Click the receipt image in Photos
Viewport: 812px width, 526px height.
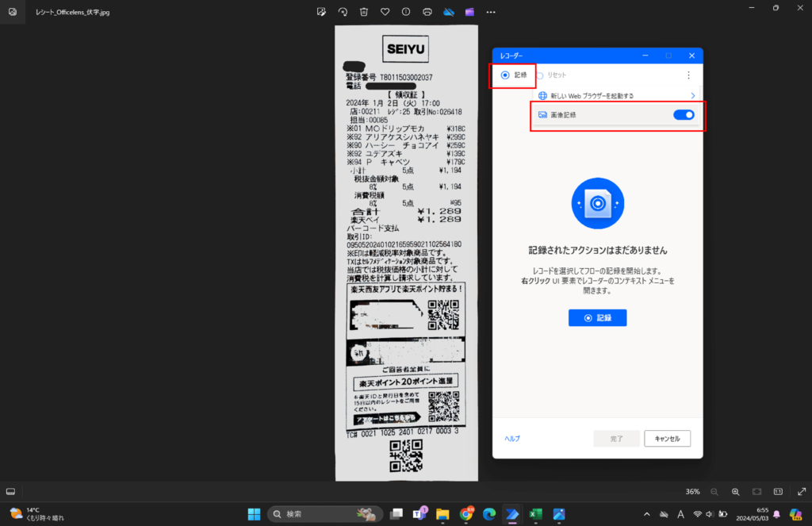pyautogui.click(x=406, y=253)
